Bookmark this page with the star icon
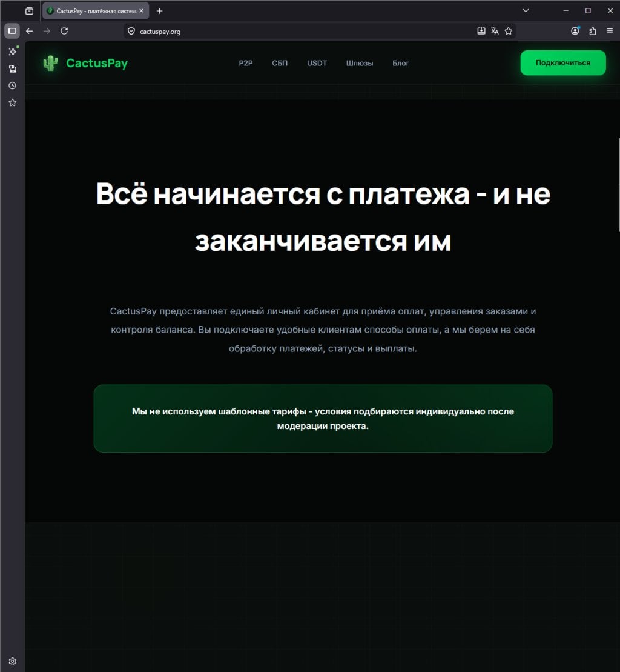This screenshot has height=672, width=620. 508,31
